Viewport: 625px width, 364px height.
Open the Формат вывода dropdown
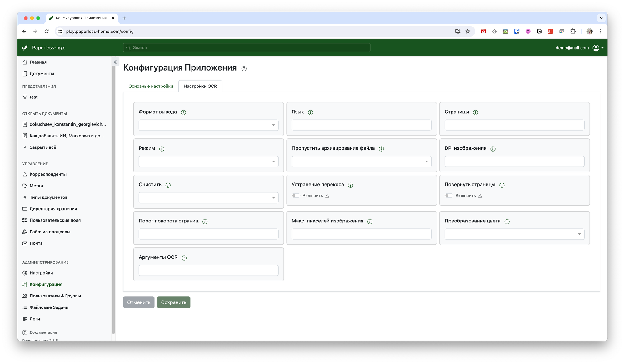tap(208, 125)
